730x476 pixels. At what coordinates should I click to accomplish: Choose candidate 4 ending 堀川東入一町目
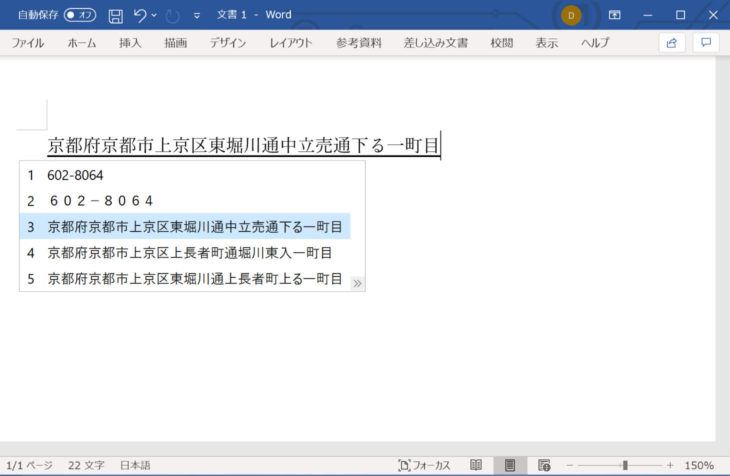(x=190, y=253)
